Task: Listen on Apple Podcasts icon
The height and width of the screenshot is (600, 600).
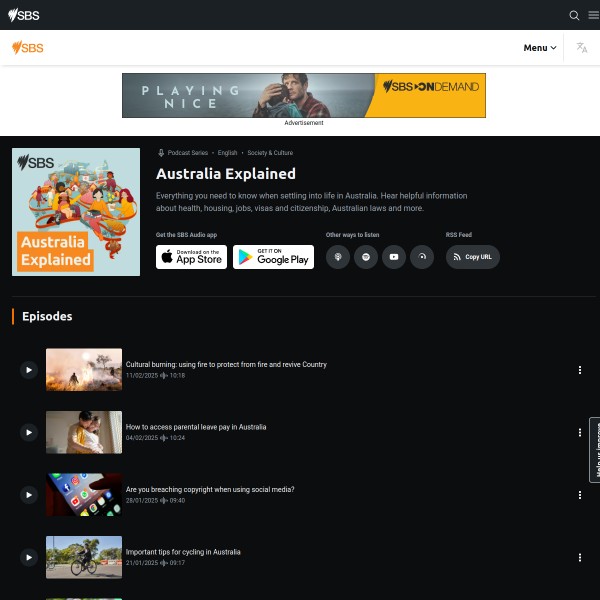Action: (338, 257)
